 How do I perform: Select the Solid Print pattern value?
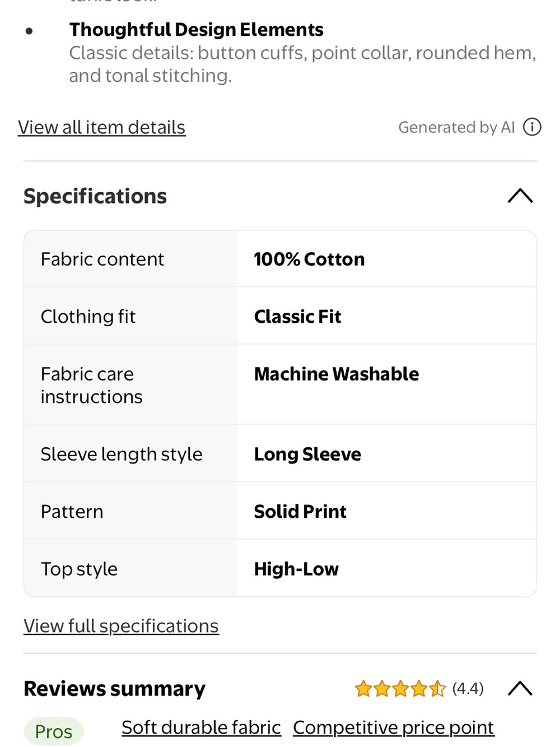tap(300, 512)
